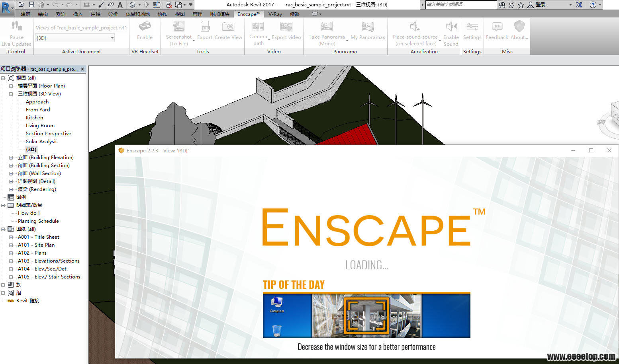Image resolution: width=619 pixels, height=364 pixels.
Task: Click the Open file icon in quick access toolbar
Action: pyautogui.click(x=22, y=5)
